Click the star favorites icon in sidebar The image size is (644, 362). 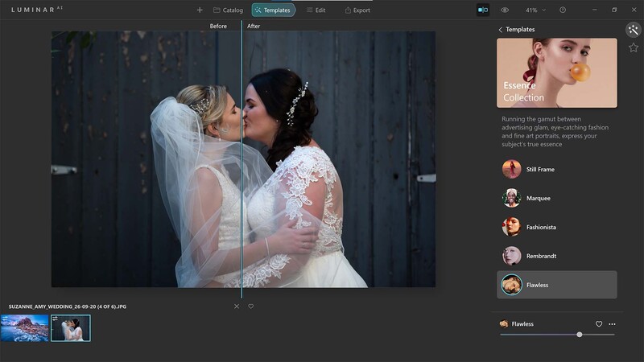(634, 47)
